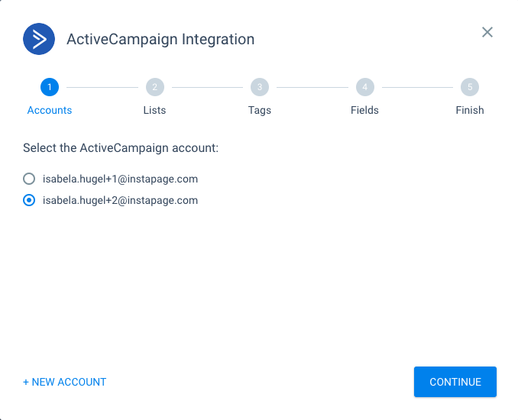Select the step 3 circle indicator
518x420 pixels.
coord(260,87)
